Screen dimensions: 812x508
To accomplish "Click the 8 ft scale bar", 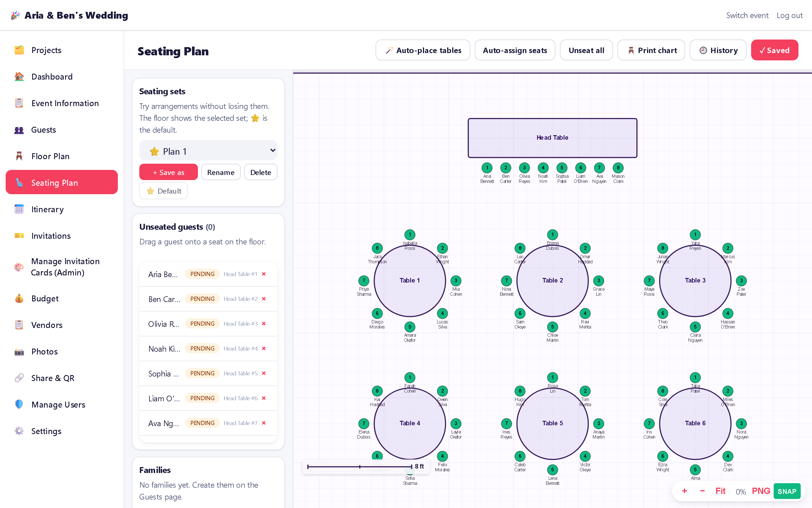I will (x=365, y=466).
